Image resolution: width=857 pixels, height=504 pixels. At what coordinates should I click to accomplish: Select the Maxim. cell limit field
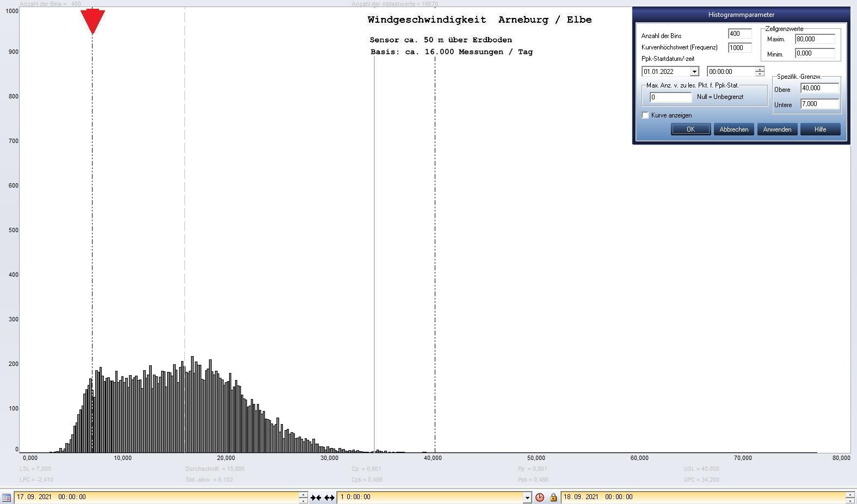point(814,39)
